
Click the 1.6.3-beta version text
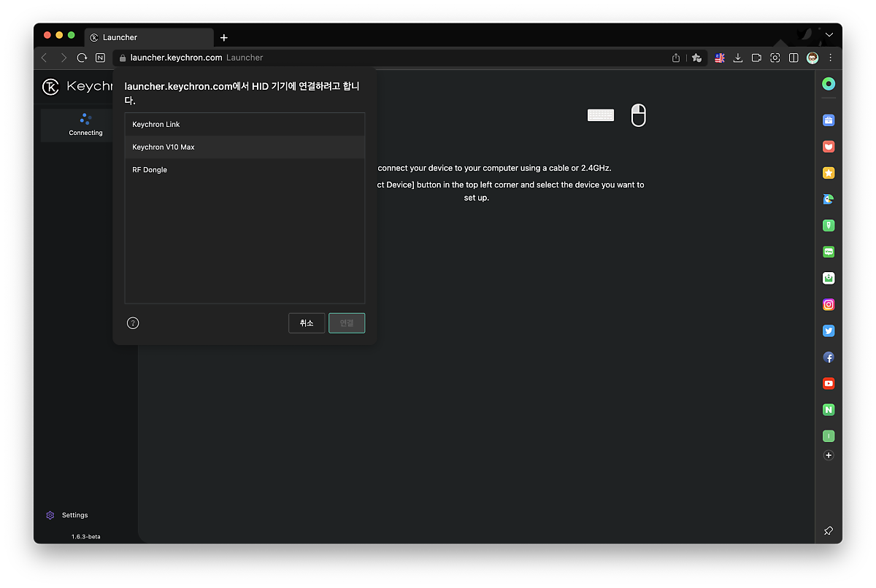[86, 536]
